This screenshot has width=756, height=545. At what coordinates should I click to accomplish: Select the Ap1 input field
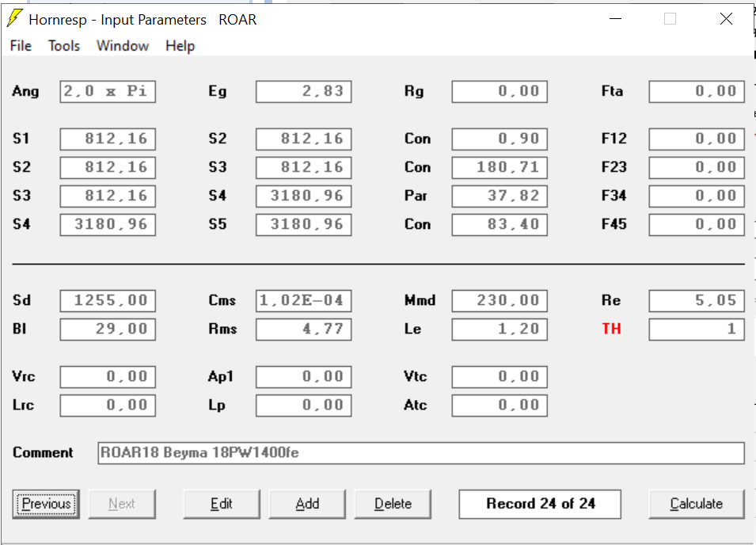[304, 377]
